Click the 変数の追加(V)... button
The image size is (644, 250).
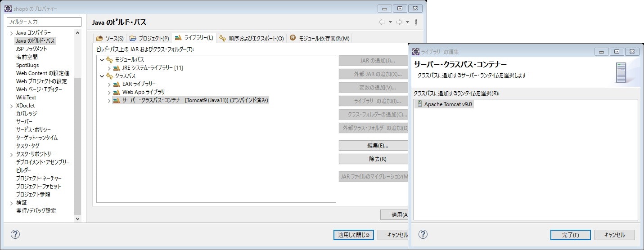pos(374,88)
